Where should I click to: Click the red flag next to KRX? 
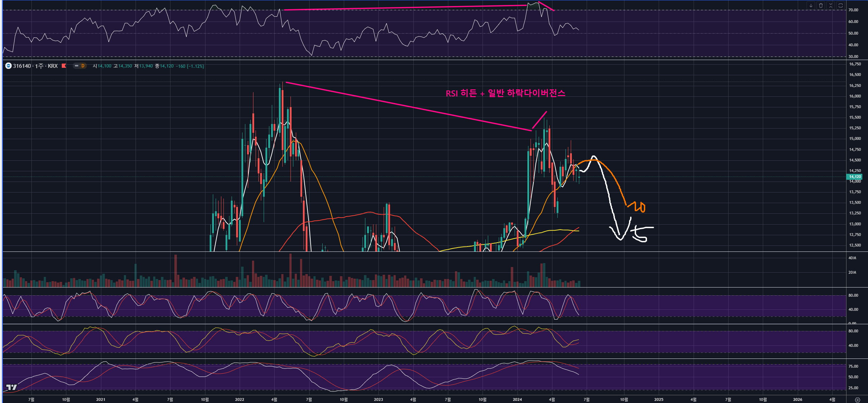click(x=64, y=66)
